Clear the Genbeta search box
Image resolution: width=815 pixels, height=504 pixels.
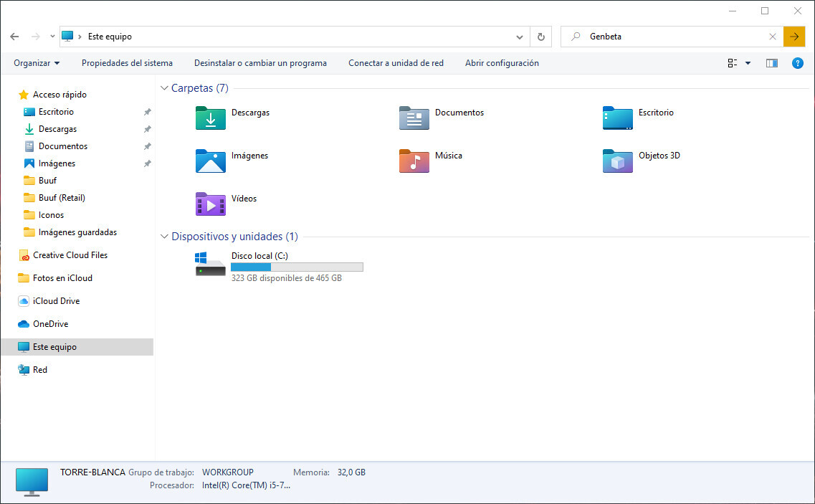[x=773, y=37]
